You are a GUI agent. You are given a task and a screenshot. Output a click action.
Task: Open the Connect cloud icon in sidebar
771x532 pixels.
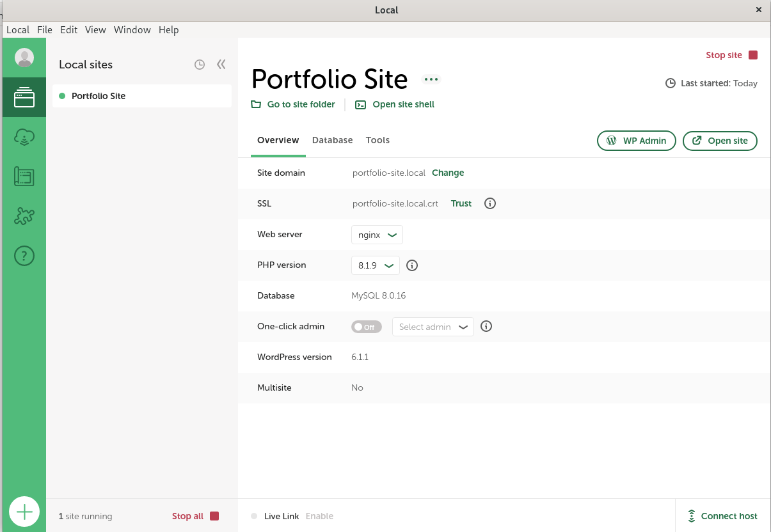click(24, 137)
